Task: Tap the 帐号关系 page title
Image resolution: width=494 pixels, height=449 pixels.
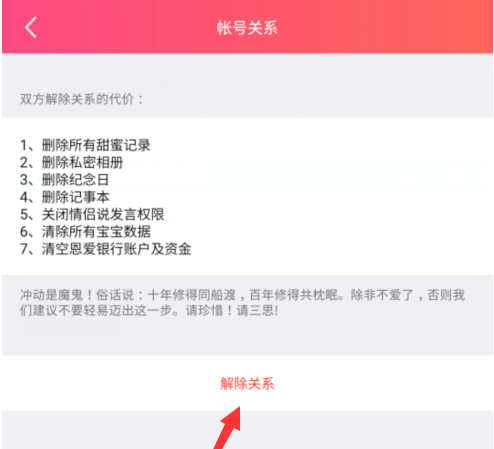Action: click(x=247, y=27)
